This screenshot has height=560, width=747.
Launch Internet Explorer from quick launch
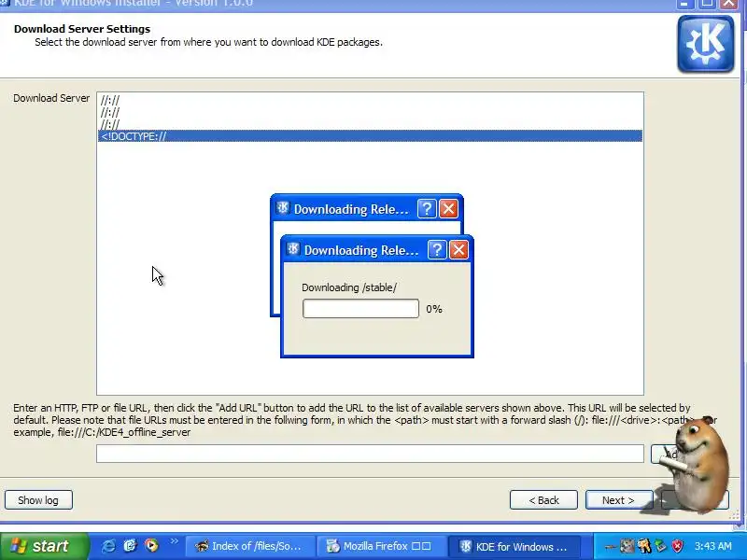(108, 546)
